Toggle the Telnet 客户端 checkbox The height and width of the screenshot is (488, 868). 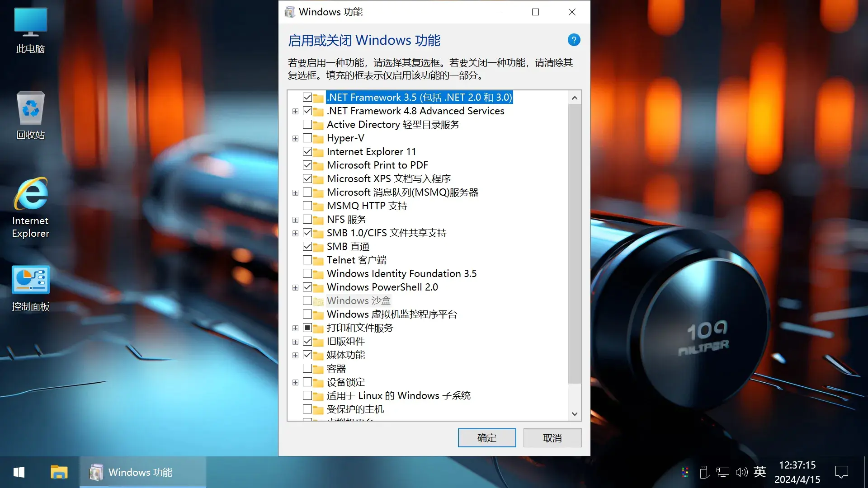(x=307, y=260)
